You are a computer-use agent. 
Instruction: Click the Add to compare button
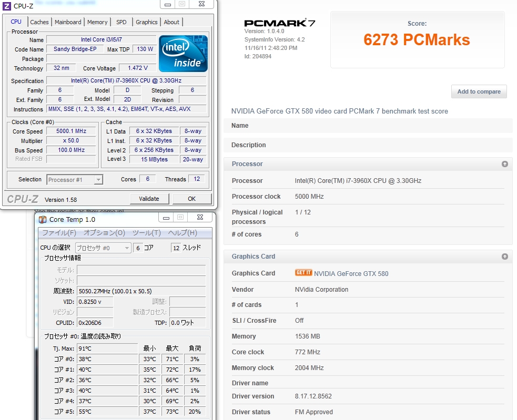[479, 91]
